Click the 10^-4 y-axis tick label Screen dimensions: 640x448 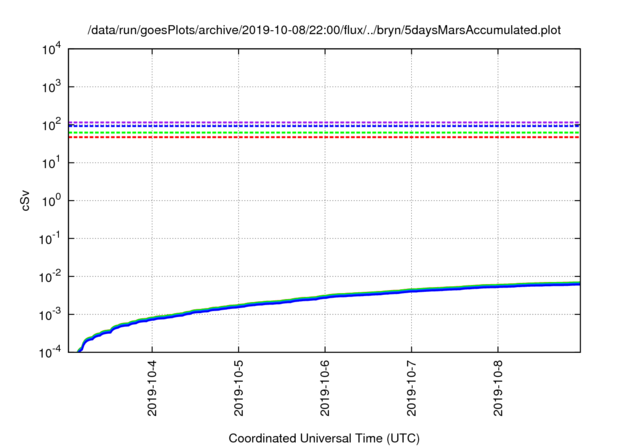(50, 352)
